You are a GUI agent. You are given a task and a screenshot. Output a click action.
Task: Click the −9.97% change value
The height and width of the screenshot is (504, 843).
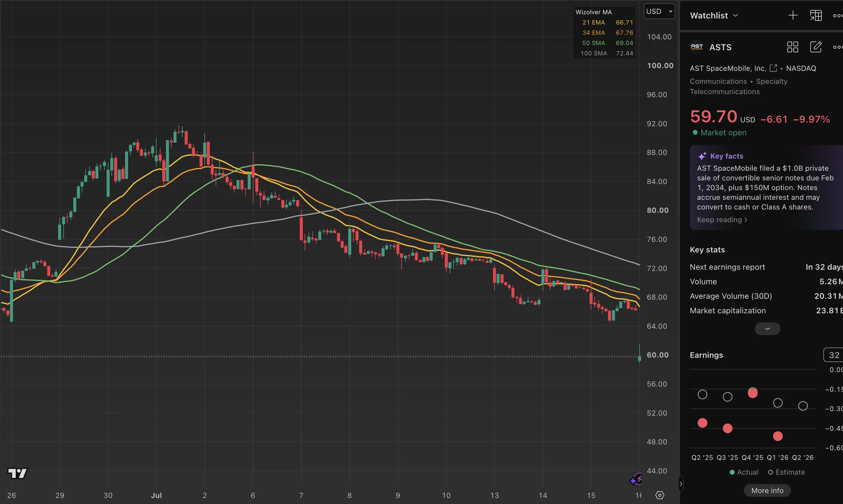point(812,119)
